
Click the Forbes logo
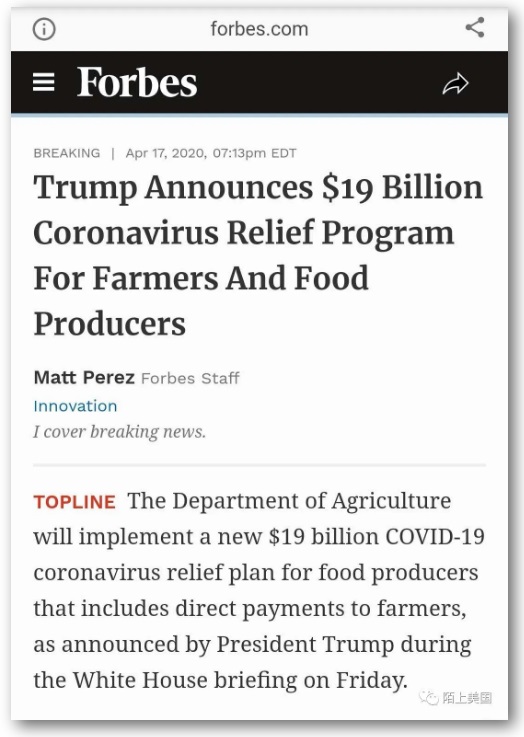pyautogui.click(x=137, y=82)
